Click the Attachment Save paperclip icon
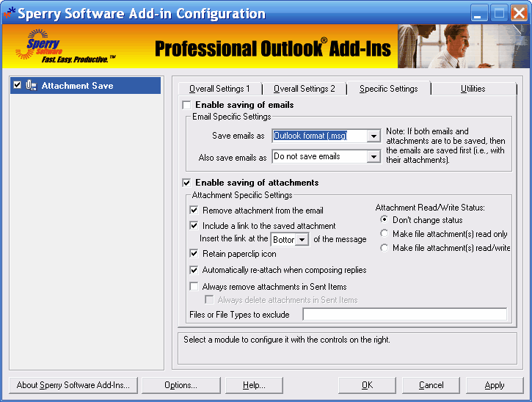532x402 pixels. pos(32,86)
